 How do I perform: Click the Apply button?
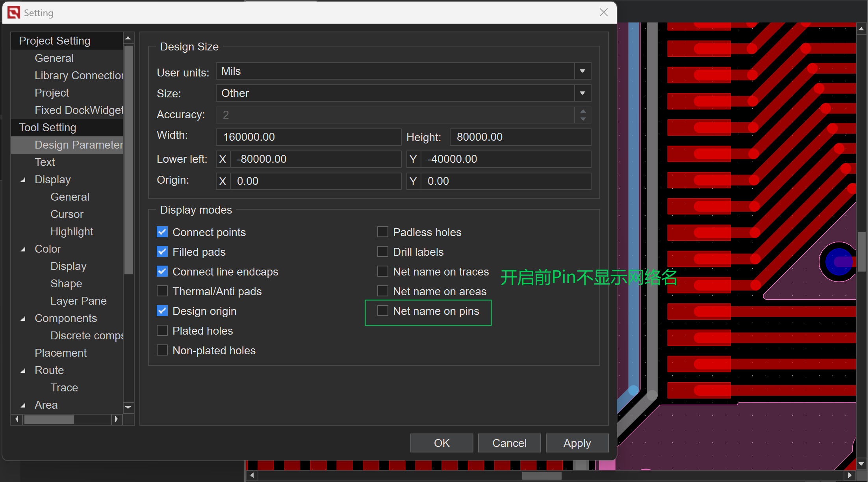tap(577, 443)
